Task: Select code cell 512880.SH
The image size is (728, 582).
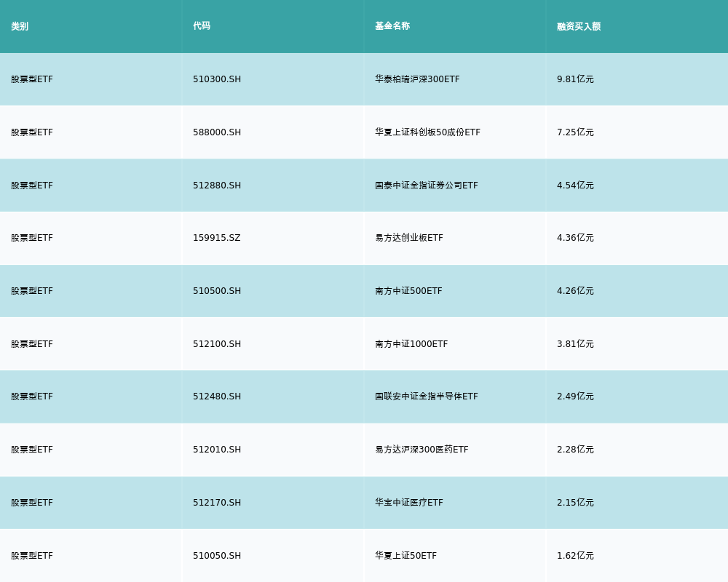Action: tap(217, 186)
